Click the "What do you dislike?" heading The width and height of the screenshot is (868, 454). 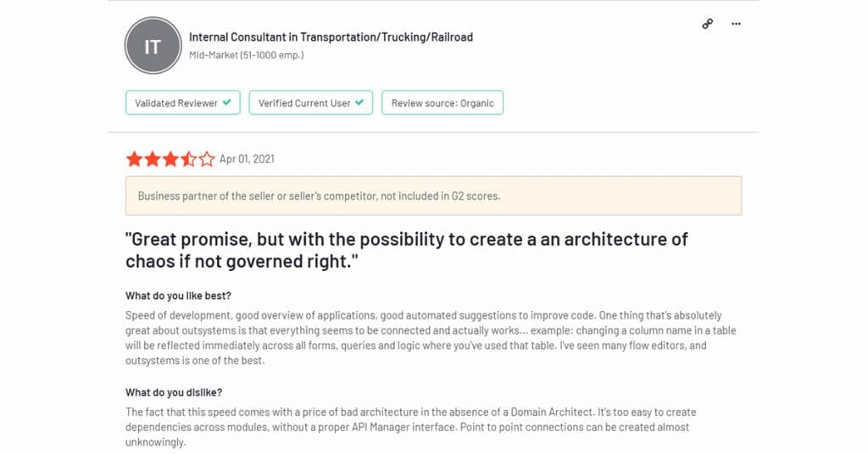pos(174,392)
